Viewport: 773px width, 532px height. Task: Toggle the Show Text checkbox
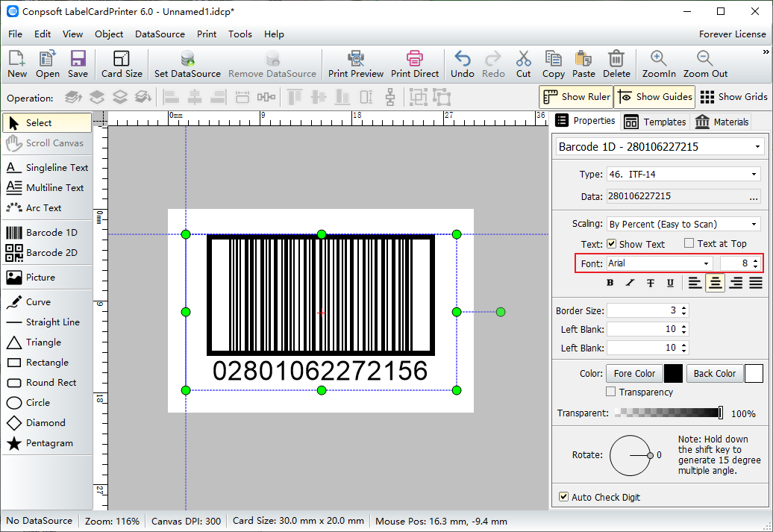pos(611,243)
